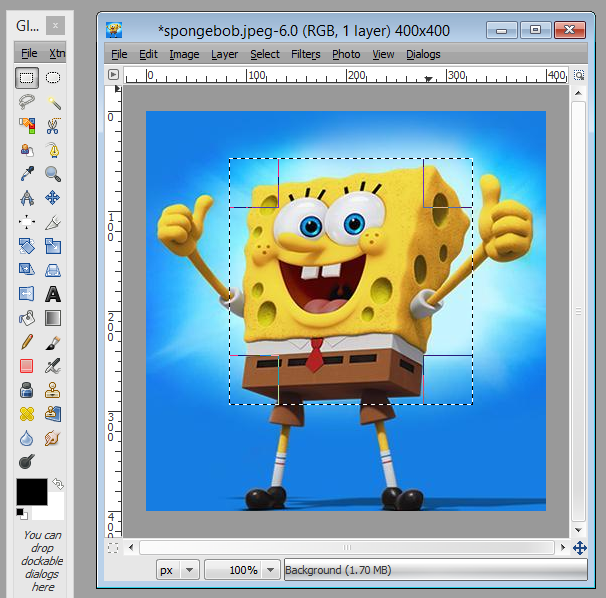
Task: Choose the Rotate tool
Action: pos(27,246)
